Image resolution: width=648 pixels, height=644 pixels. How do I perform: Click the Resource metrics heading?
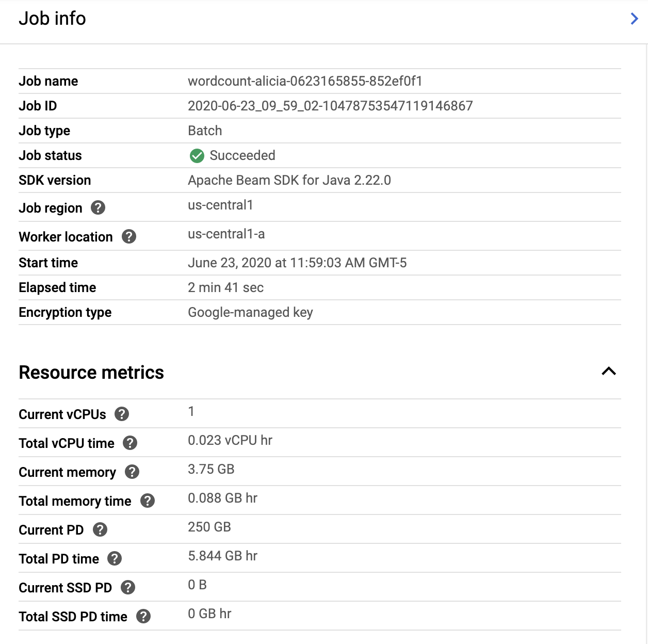click(91, 373)
